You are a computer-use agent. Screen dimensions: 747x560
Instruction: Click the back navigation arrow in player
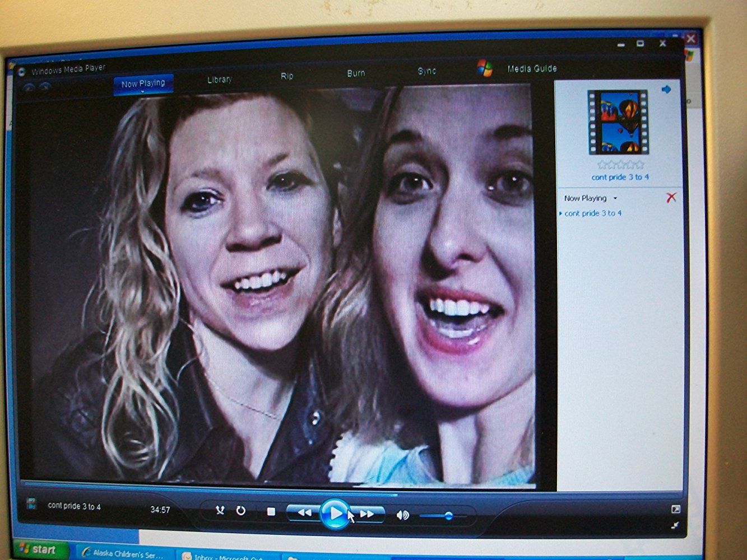point(29,87)
